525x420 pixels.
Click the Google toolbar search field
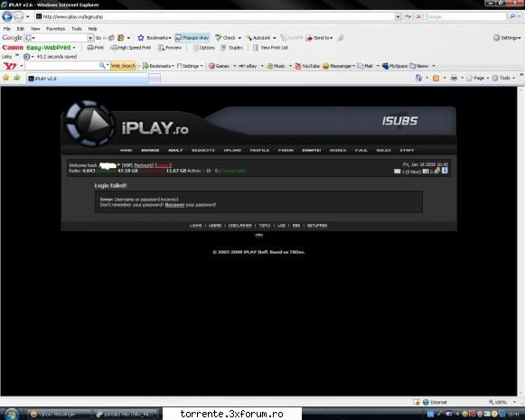click(60, 38)
